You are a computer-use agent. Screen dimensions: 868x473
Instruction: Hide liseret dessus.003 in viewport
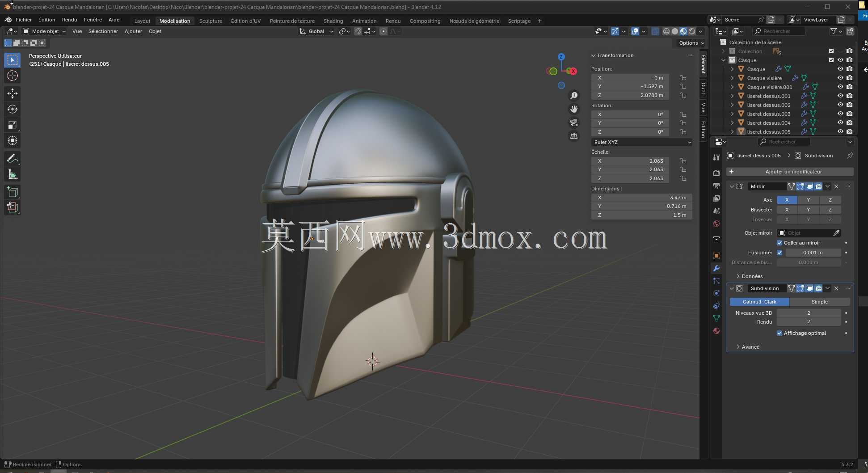click(840, 114)
